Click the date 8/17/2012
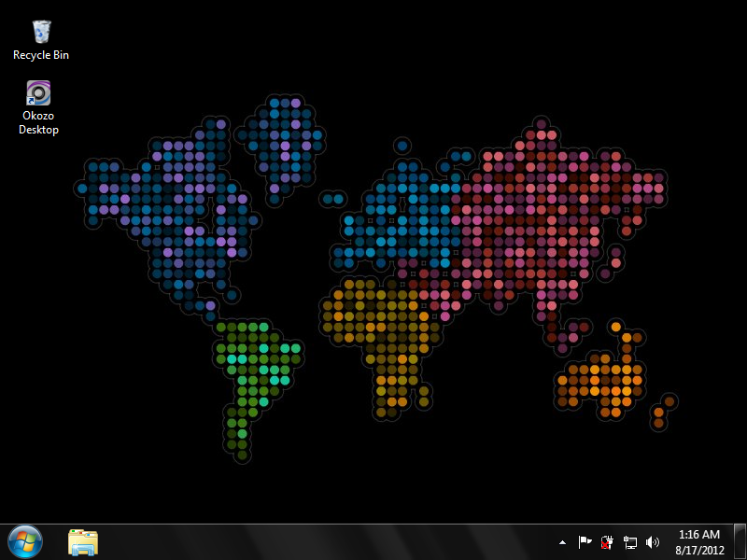The height and width of the screenshot is (560, 747). 699,550
